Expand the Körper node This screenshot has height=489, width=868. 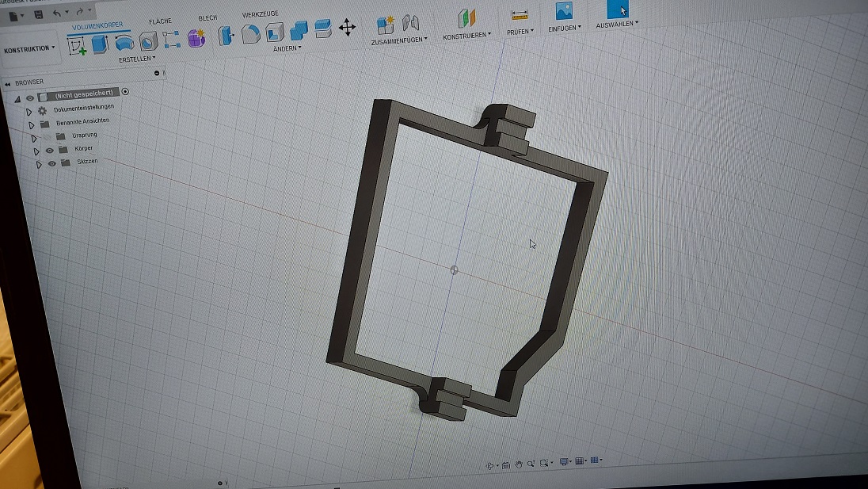(x=36, y=151)
